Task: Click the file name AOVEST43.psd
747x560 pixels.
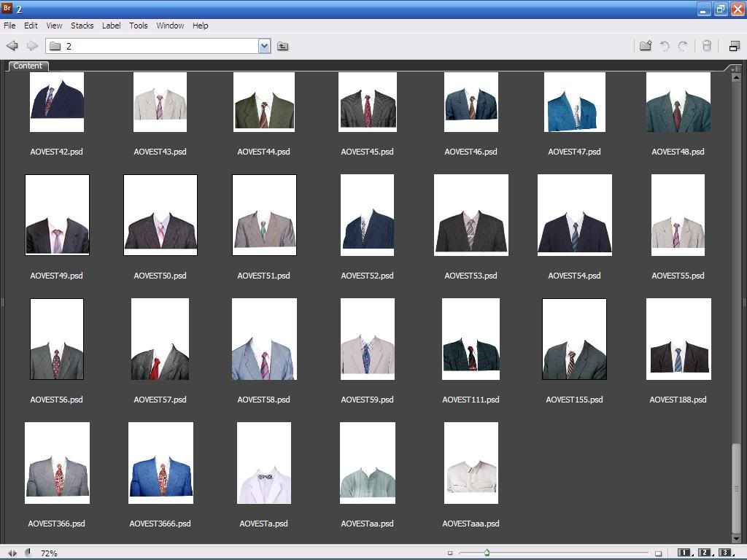Action: [x=160, y=152]
